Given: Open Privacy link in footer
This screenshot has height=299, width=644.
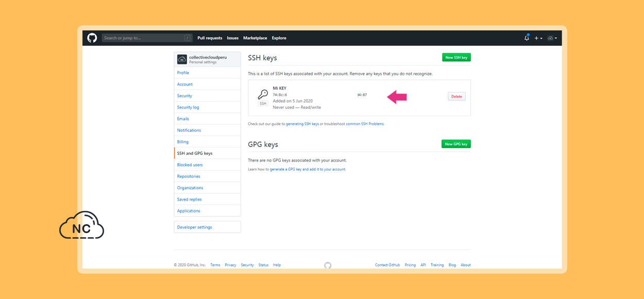Looking at the screenshot, I should (x=230, y=265).
